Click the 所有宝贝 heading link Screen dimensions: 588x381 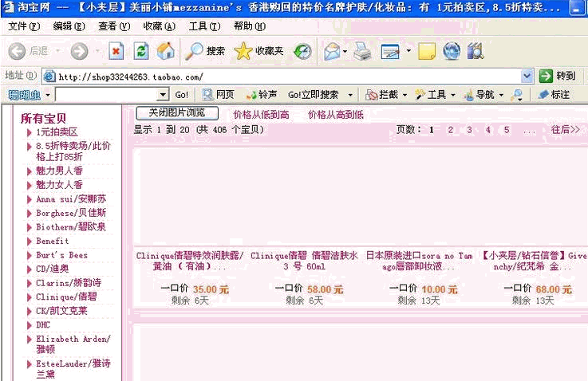click(44, 119)
